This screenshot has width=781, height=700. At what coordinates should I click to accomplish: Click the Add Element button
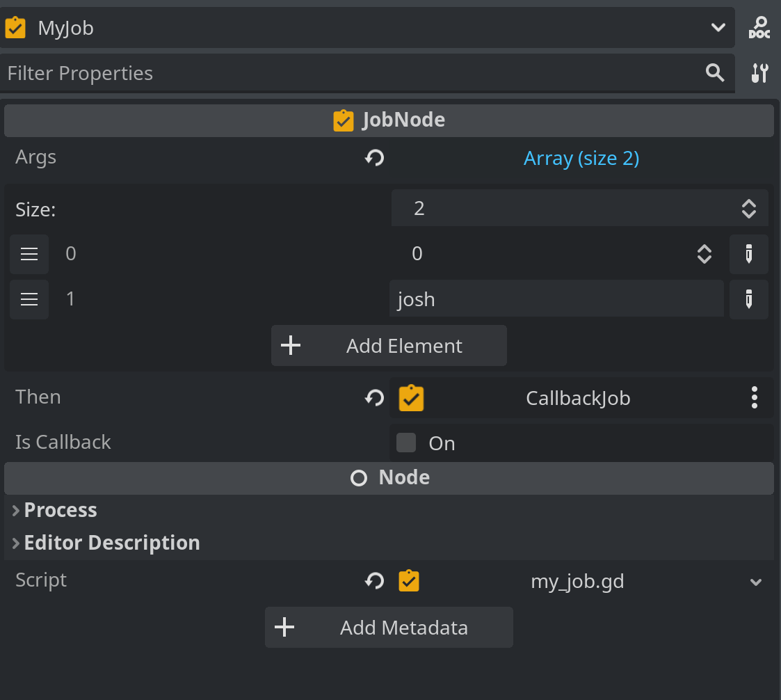click(x=389, y=346)
